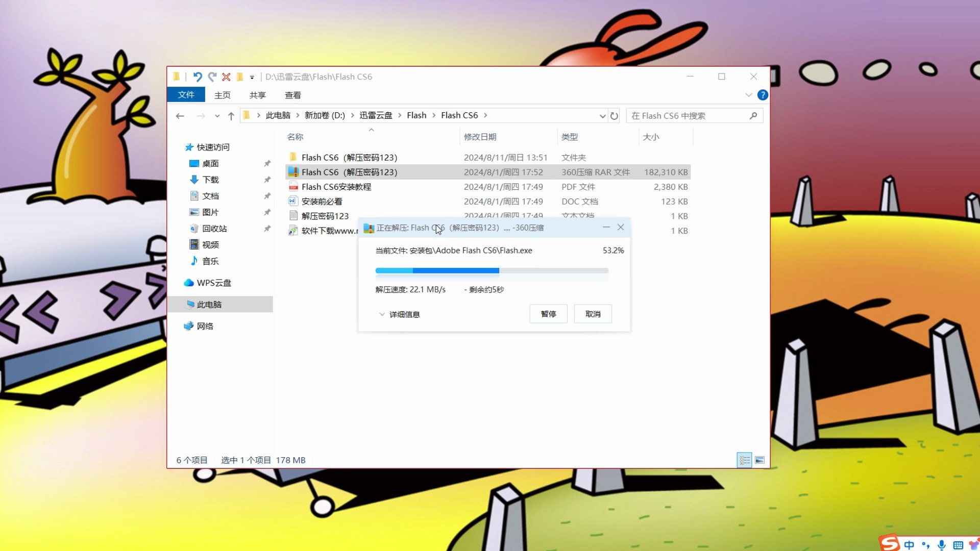Image resolution: width=980 pixels, height=551 pixels.
Task: Open the Sogou soft keyboard icon
Action: point(959,544)
